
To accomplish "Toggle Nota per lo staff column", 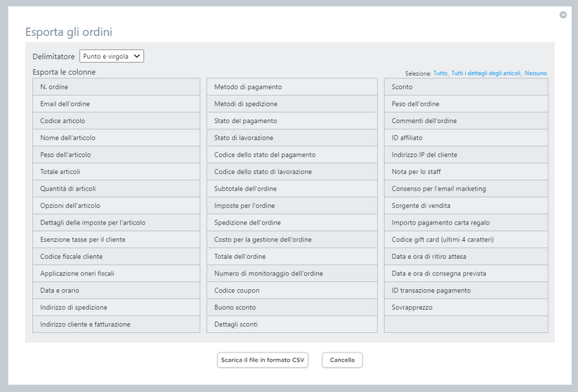I will (466, 172).
